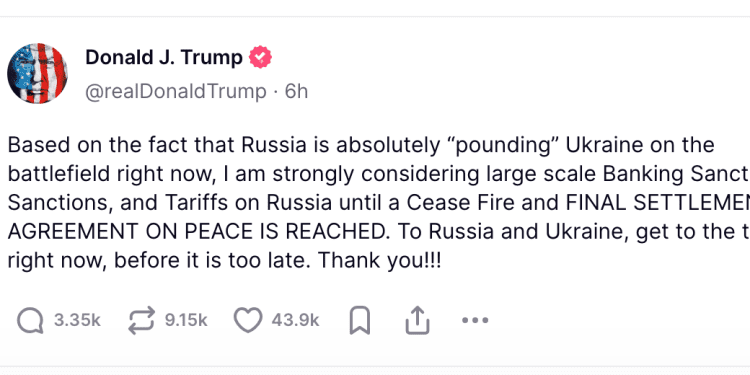This screenshot has height=375, width=750.
Task: Click the "AGREEMENT ON PEACE IS REACHED" text
Action: [197, 232]
